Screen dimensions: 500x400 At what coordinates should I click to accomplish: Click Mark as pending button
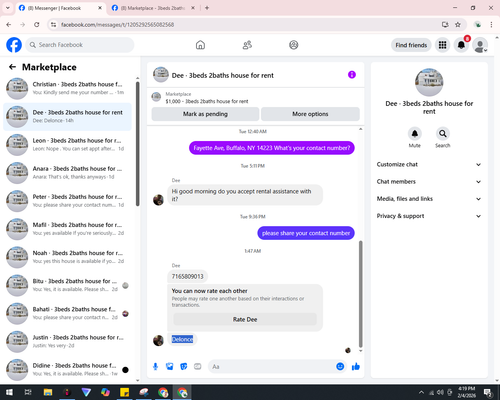pos(205,114)
